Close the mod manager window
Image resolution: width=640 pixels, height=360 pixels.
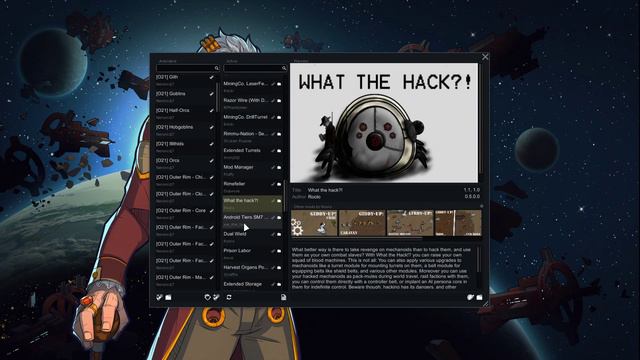coord(485,57)
